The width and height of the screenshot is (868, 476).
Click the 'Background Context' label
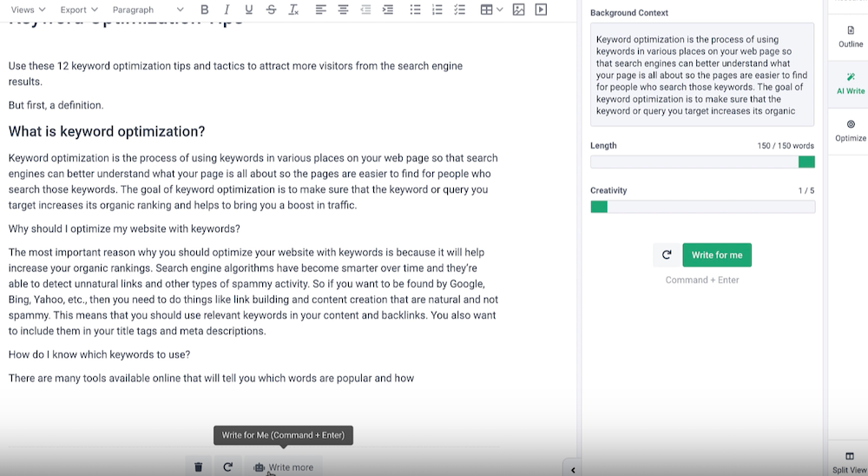click(x=628, y=13)
